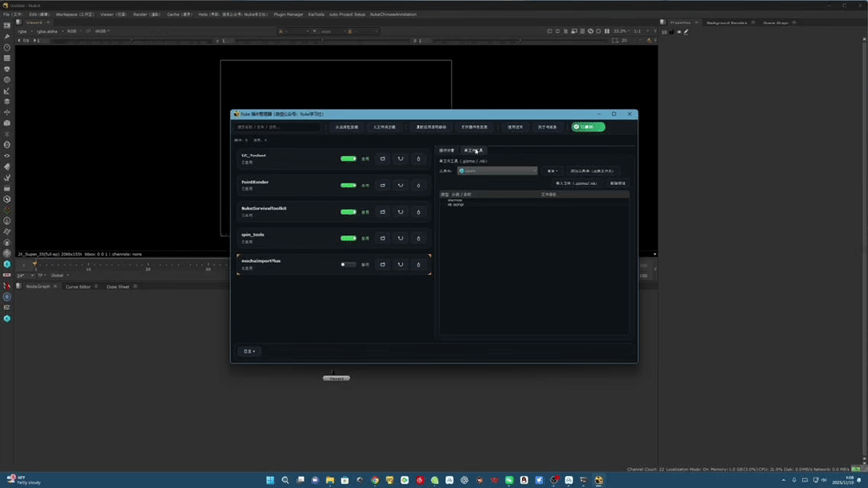Click U-shaped reload icon in spin_tools row
The width and height of the screenshot is (868, 488).
[401, 239]
